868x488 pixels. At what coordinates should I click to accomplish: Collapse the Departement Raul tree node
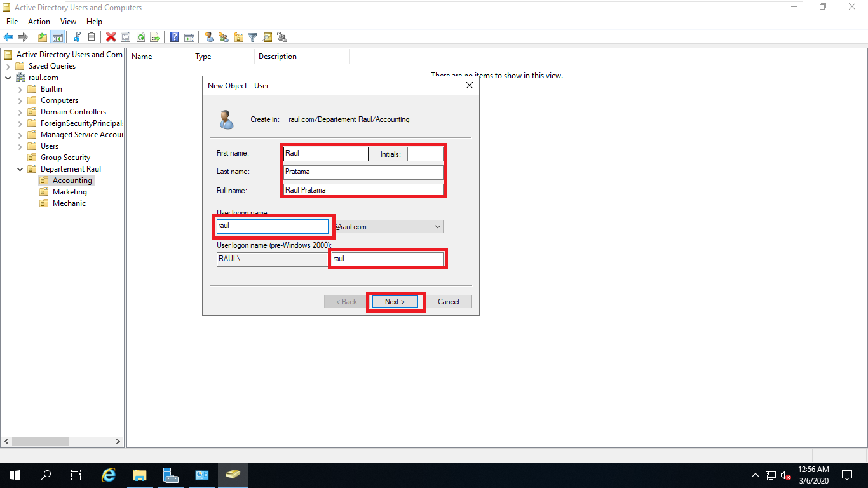20,169
